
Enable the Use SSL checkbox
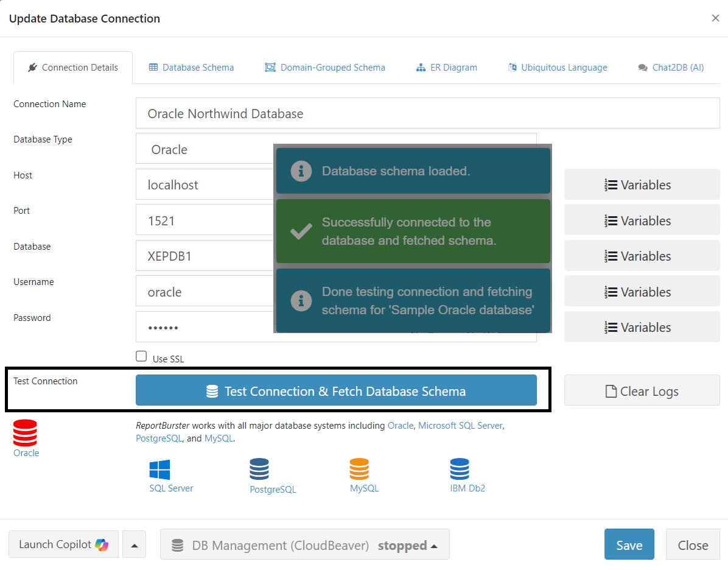coord(141,356)
